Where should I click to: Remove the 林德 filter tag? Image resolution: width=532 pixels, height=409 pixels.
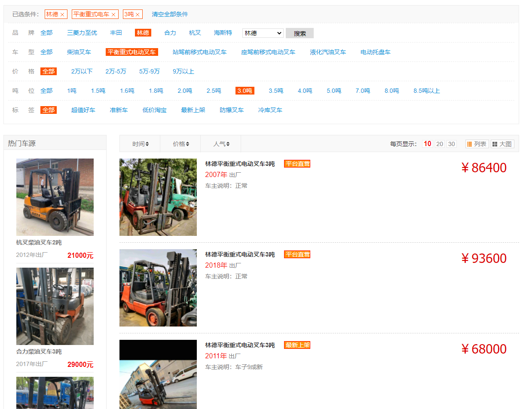pos(62,14)
